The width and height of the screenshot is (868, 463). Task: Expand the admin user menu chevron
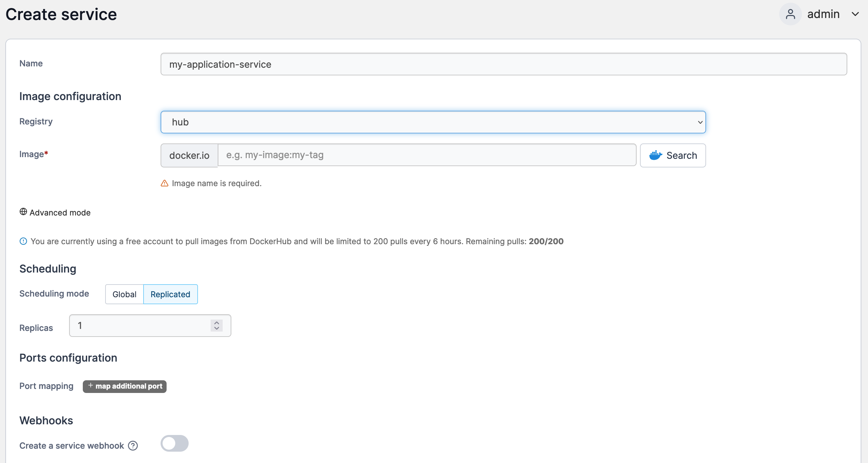point(855,14)
